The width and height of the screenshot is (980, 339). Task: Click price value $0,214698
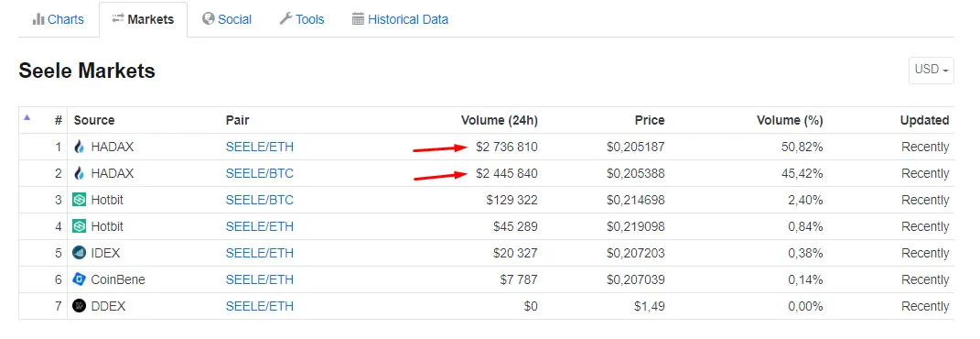point(636,200)
